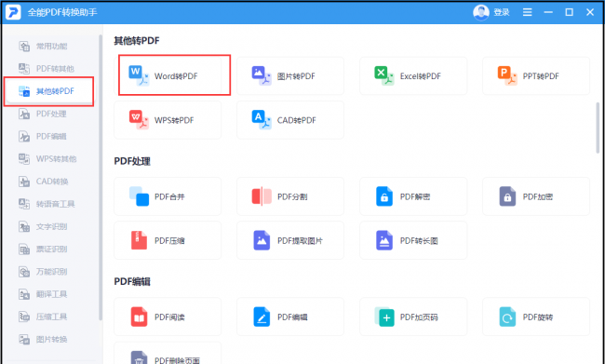This screenshot has height=364, width=605.
Task: Select 图片转换 in the sidebar
Action: coord(50,339)
